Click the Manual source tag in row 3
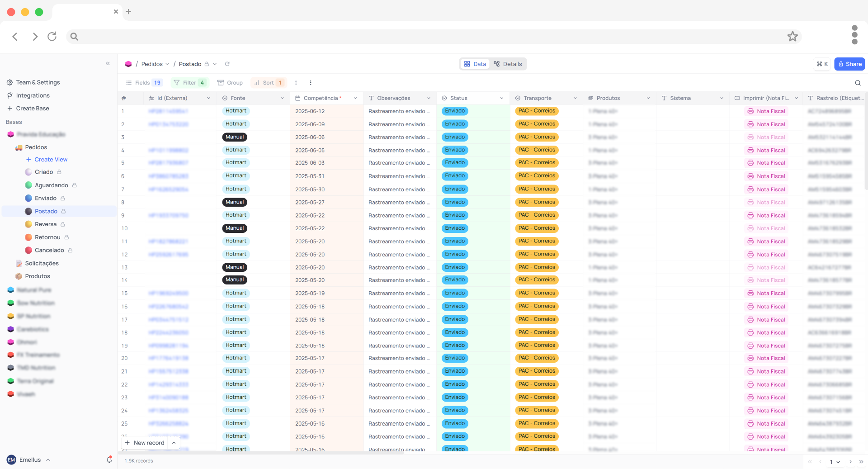868x469 pixels. pos(235,137)
